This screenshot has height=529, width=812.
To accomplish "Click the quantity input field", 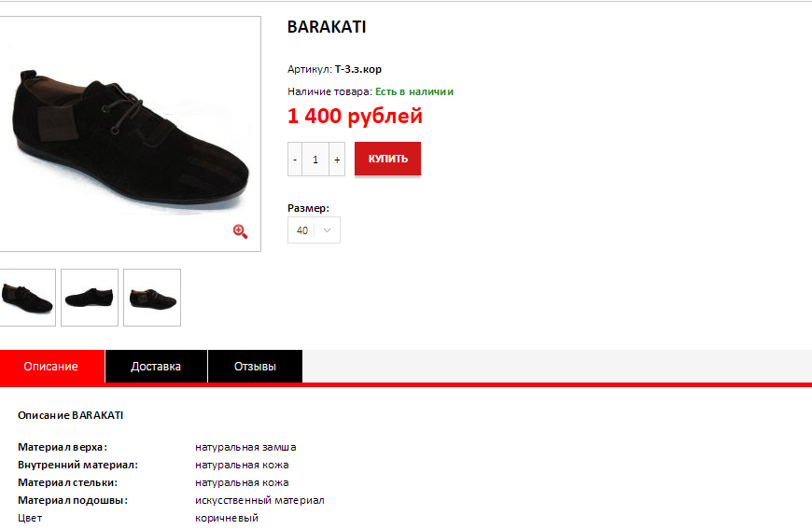I will coord(315,160).
